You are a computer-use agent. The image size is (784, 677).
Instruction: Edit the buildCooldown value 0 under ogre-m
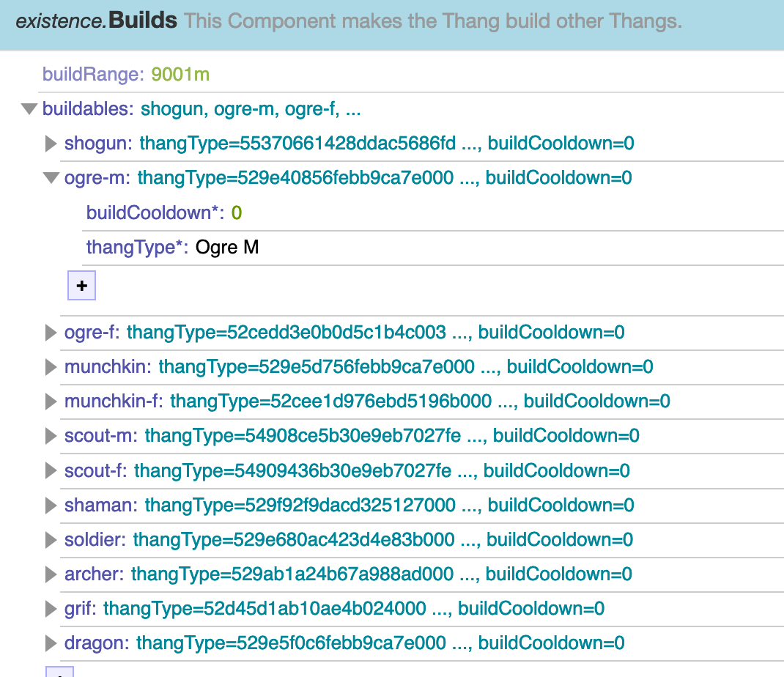click(x=237, y=213)
